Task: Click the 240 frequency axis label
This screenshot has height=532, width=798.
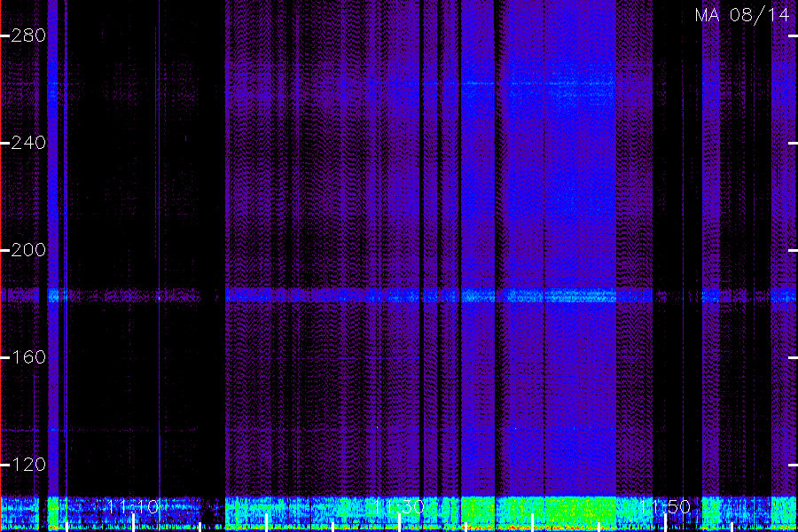Action: 28,143
